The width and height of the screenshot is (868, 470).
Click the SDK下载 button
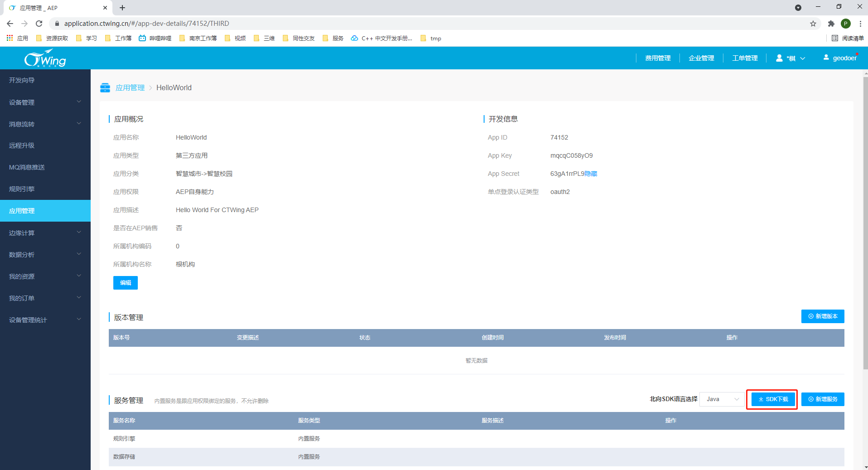tap(773, 399)
